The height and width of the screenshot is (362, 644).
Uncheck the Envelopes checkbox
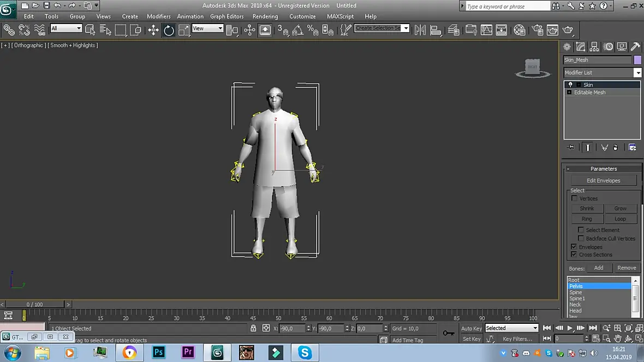pyautogui.click(x=574, y=246)
